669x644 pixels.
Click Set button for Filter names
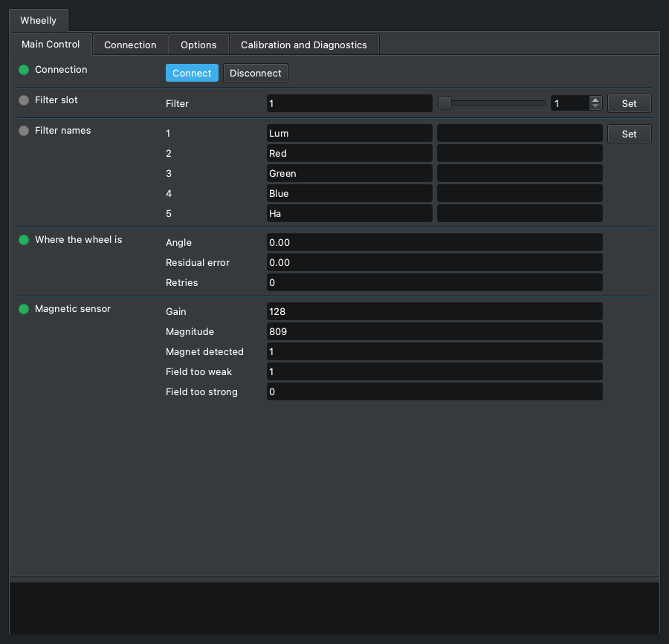point(630,134)
